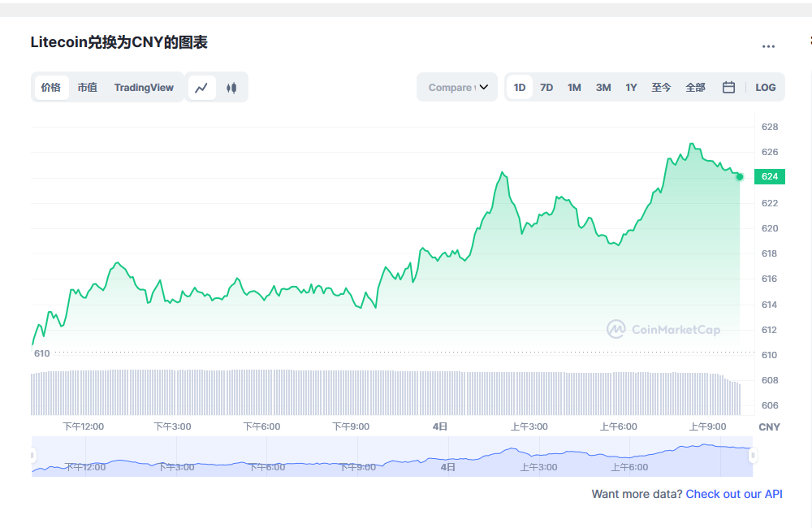The width and height of the screenshot is (812, 528).
Task: Open the Check out our API link
Action: 734,494
